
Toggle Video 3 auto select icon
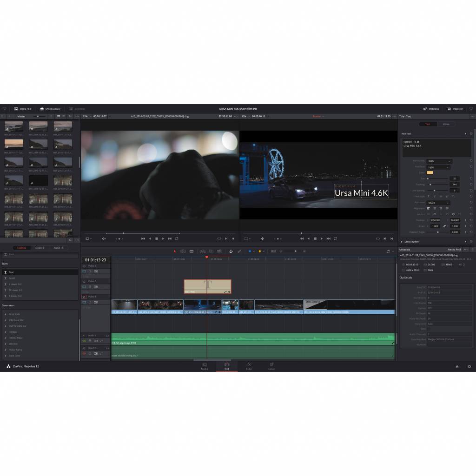[x=96, y=271]
